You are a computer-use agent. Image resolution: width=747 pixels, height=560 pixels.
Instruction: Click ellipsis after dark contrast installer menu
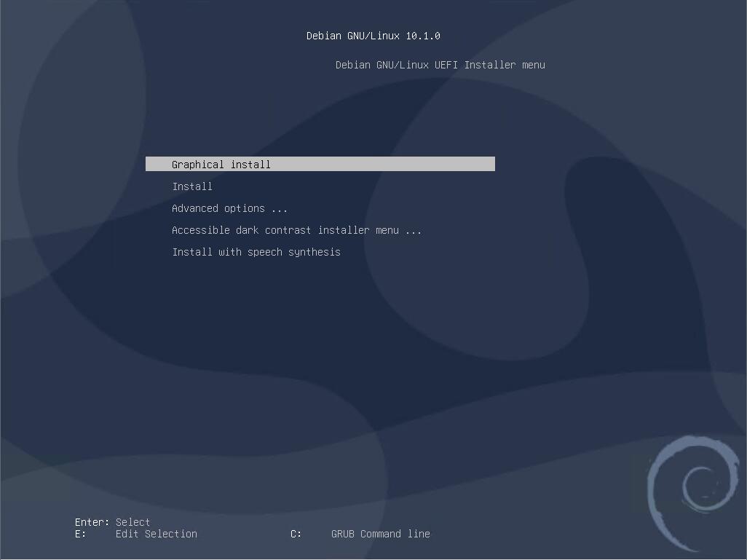[x=414, y=230]
